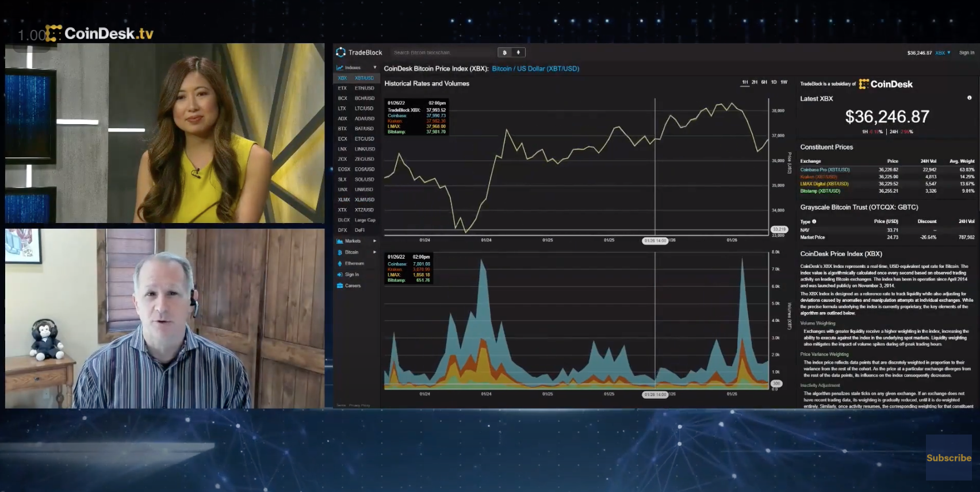Open the sidebar Sign In item
Viewport: 980px width, 492px height.
coord(352,275)
